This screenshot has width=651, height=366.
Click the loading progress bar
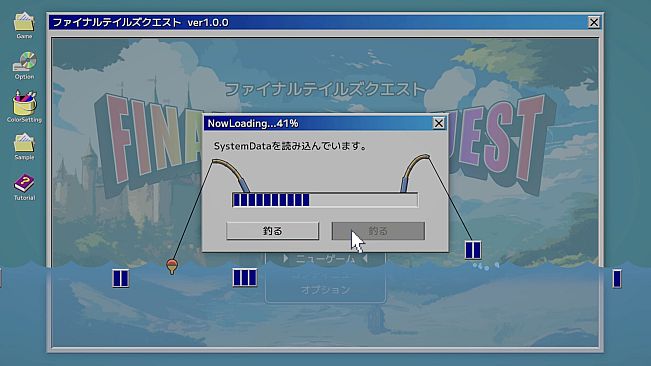coord(325,200)
